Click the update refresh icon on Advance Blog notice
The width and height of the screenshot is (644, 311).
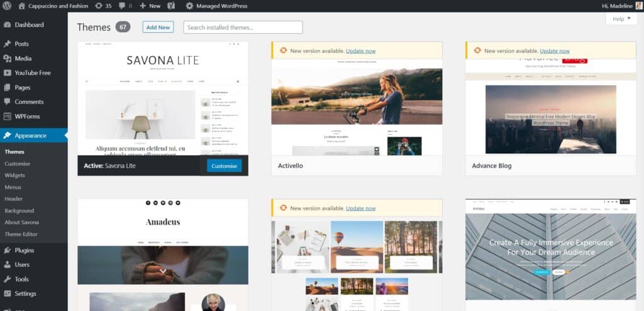(477, 50)
